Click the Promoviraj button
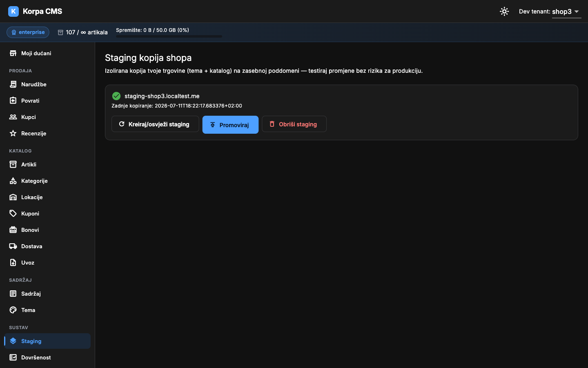Screen dimensions: 588x368 click(230, 125)
